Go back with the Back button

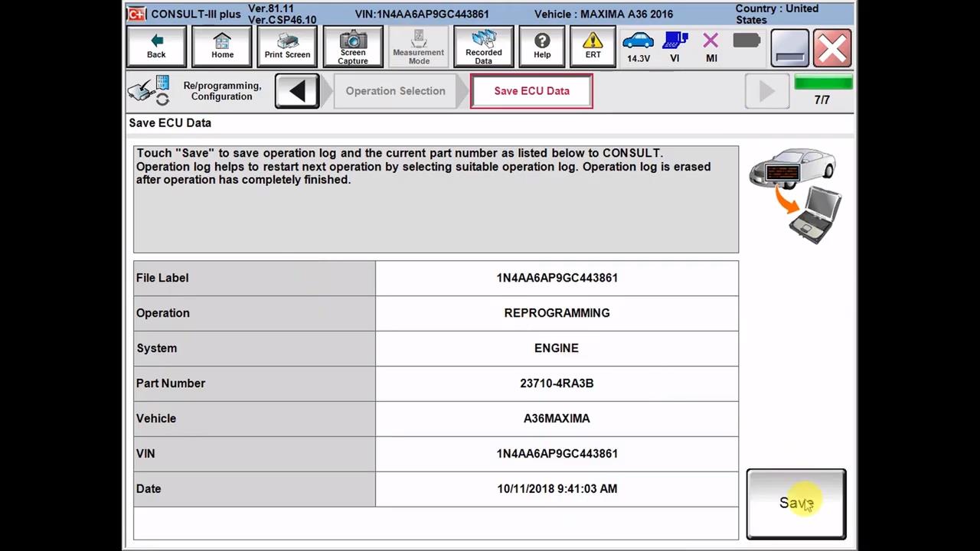pyautogui.click(x=156, y=47)
